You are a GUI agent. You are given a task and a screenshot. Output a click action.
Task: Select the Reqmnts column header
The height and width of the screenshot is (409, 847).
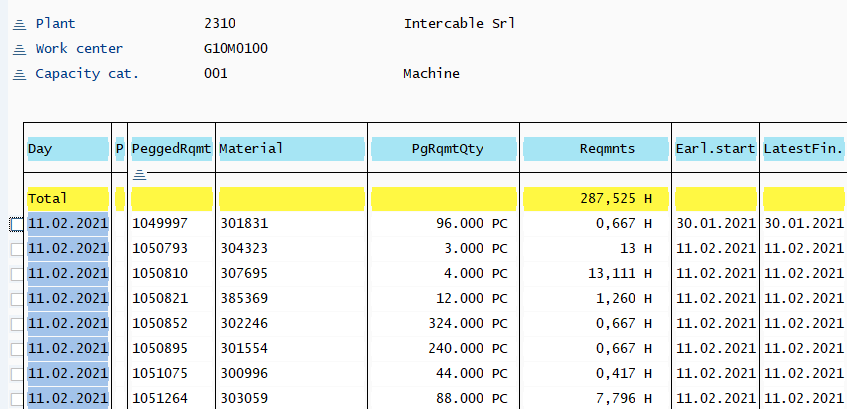pos(594,149)
